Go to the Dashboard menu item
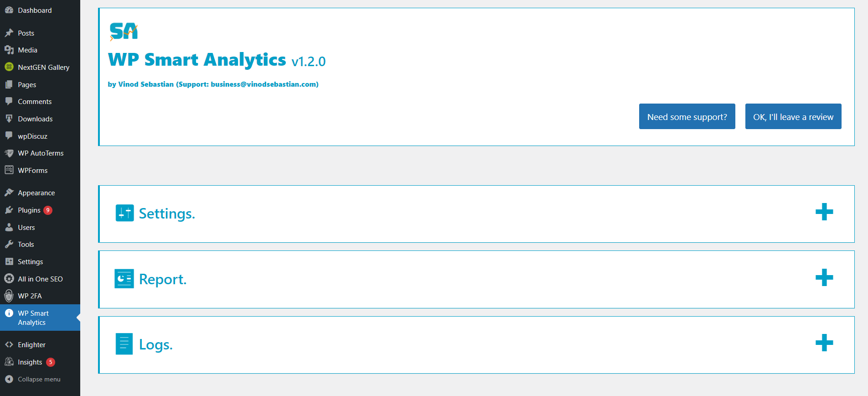The width and height of the screenshot is (868, 396). 35,10
